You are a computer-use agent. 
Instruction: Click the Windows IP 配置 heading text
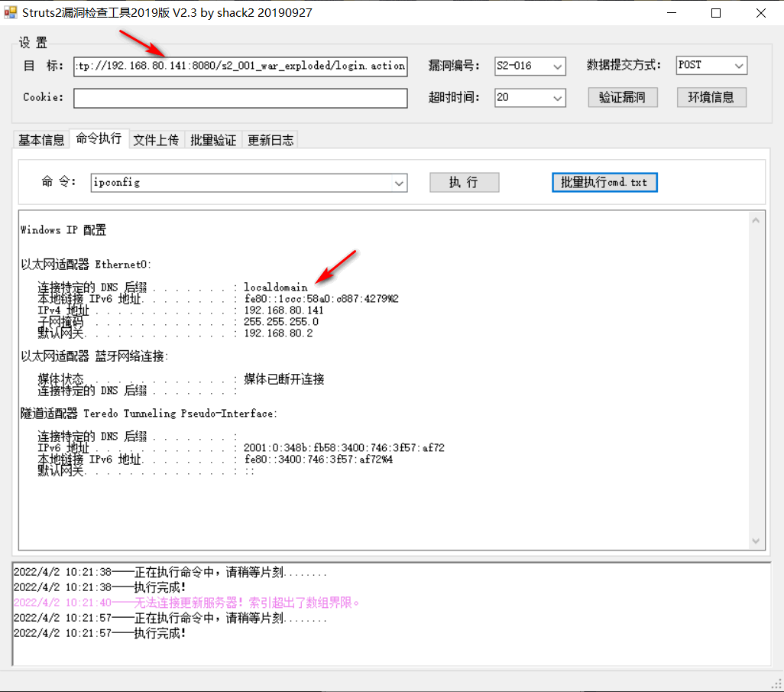63,230
